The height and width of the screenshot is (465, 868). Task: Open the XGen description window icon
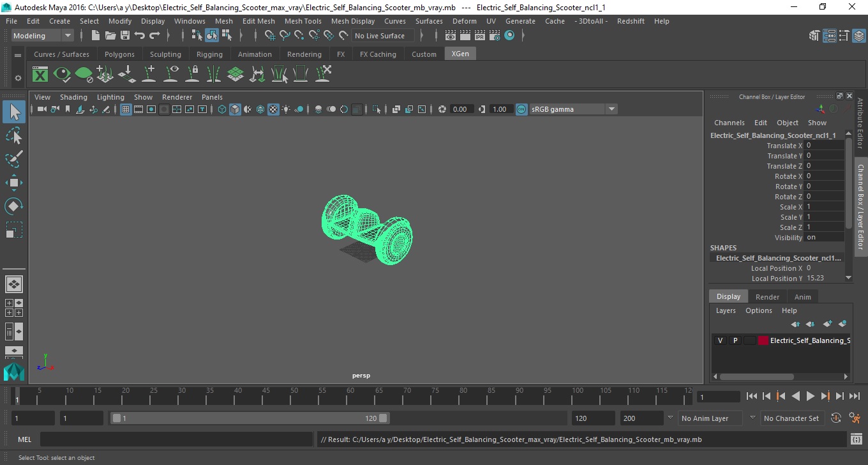[40, 75]
